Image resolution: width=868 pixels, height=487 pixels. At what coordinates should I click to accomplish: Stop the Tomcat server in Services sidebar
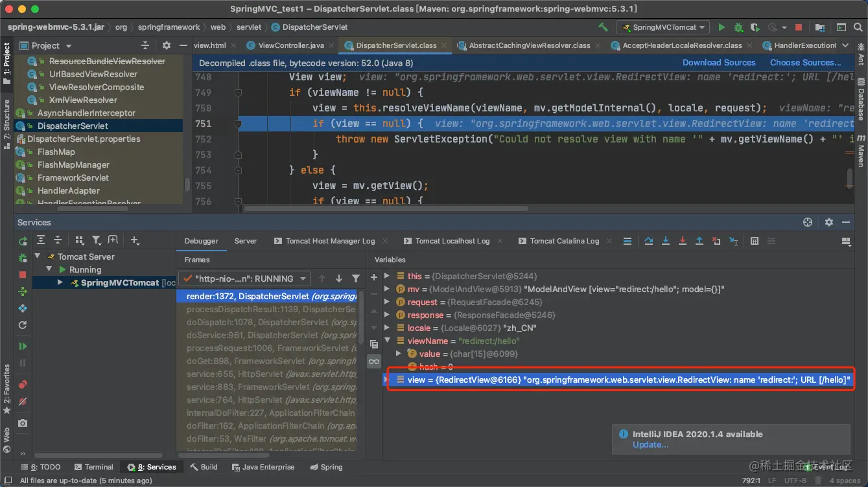(23, 275)
